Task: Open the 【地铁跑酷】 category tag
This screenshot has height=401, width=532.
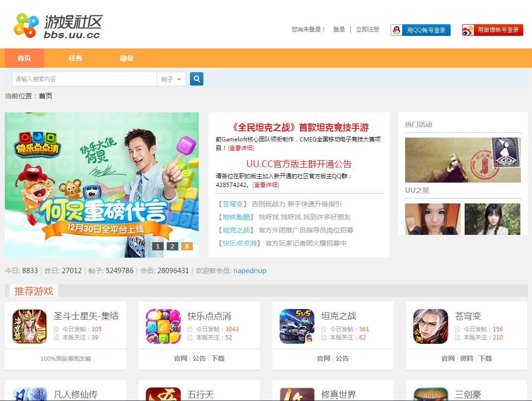Action: (x=236, y=217)
